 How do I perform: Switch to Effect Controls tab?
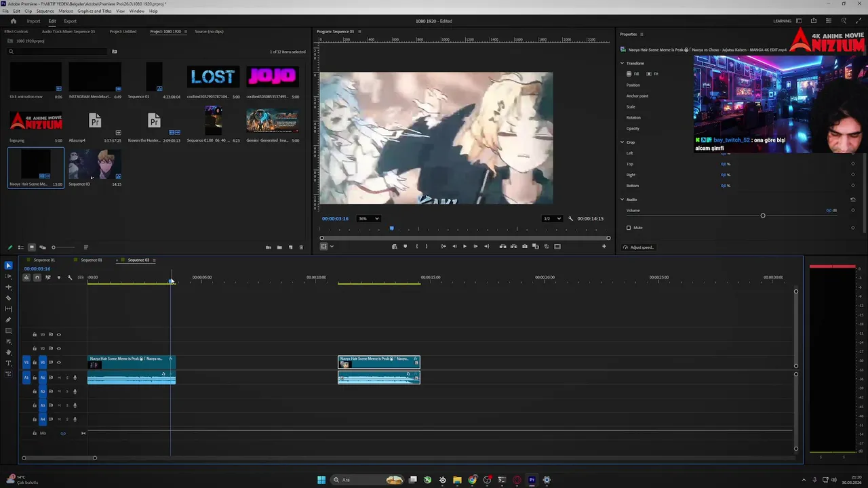[16, 31]
